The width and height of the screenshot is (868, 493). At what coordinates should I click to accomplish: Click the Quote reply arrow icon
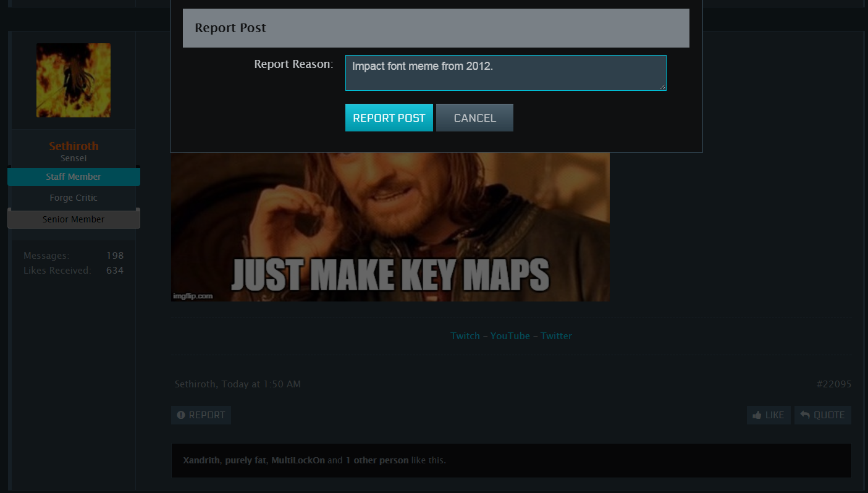(805, 415)
